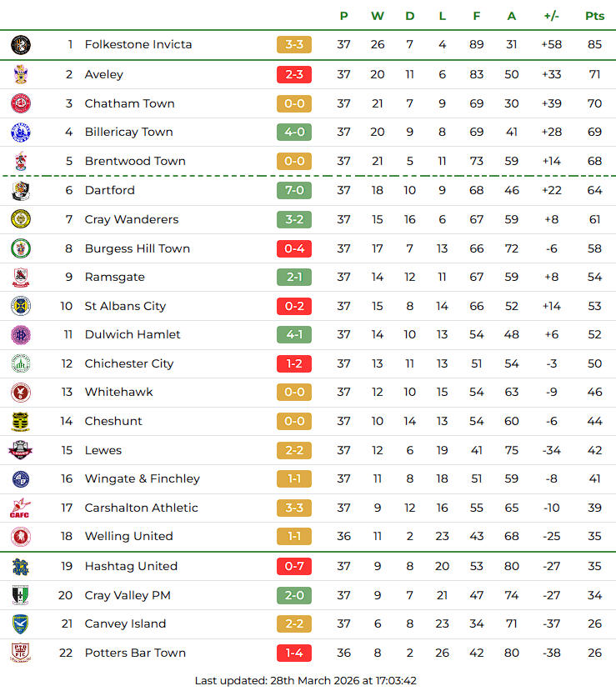Click the Dartford club crest
The width and height of the screenshot is (616, 696).
[x=21, y=191]
